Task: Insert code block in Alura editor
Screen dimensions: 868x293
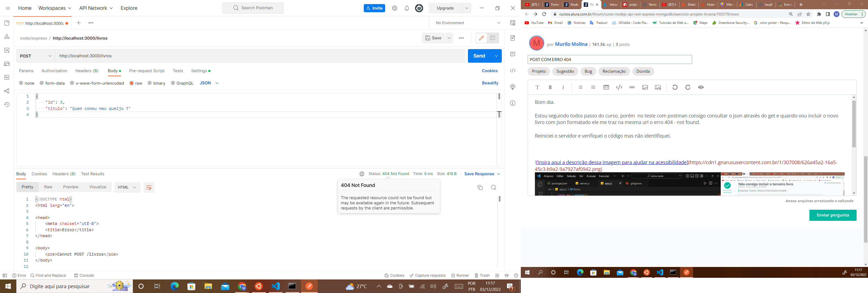Action: (x=619, y=87)
